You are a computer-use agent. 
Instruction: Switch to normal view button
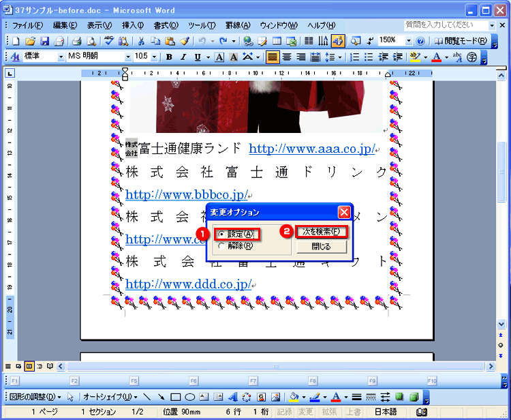click(x=8, y=367)
